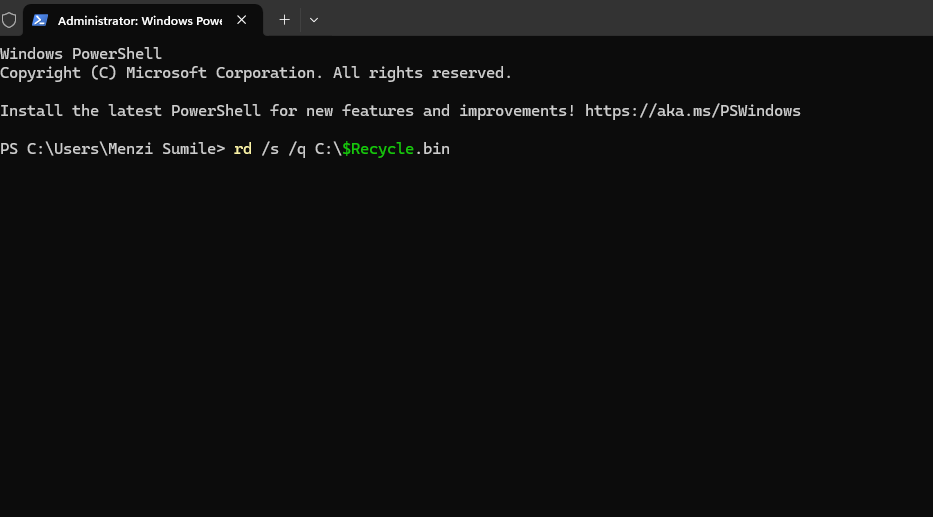Click the /q switch in command
This screenshot has width=933, height=517.
click(x=297, y=149)
